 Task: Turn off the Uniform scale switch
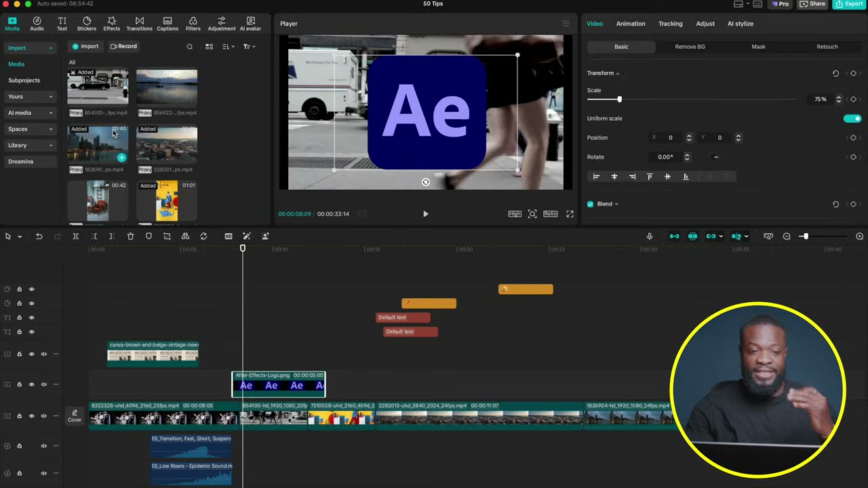click(x=852, y=119)
